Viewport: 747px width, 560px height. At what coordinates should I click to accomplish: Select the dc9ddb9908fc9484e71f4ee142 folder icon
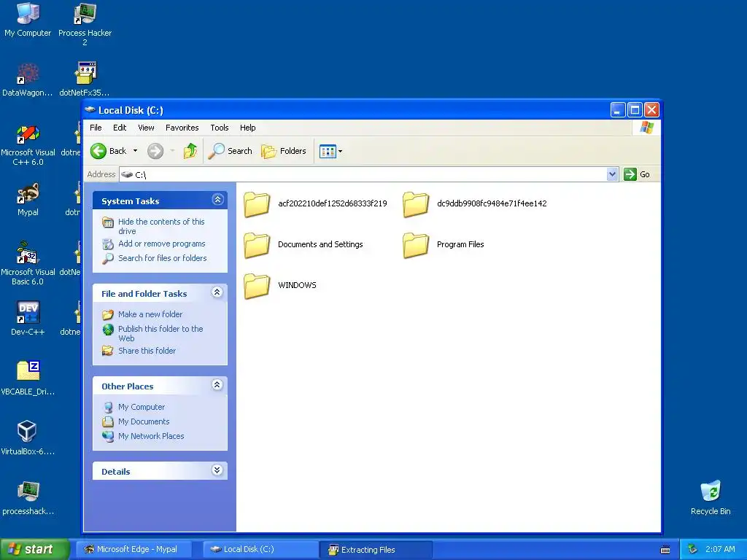(x=416, y=204)
